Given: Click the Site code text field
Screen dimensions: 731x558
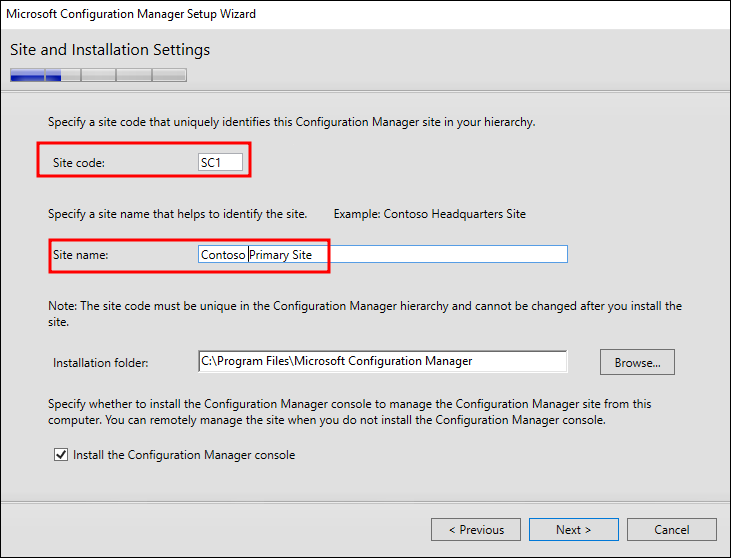Looking at the screenshot, I should click(220, 162).
